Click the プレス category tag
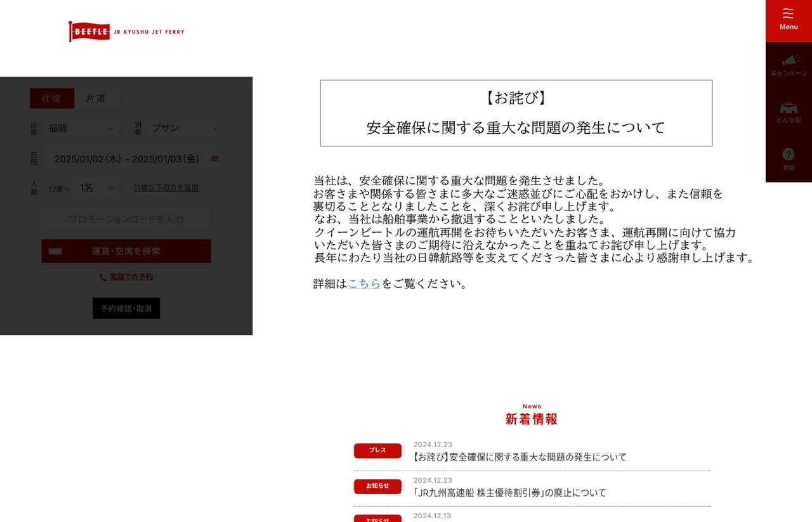Viewport: 812px width, 522px height. 377,450
